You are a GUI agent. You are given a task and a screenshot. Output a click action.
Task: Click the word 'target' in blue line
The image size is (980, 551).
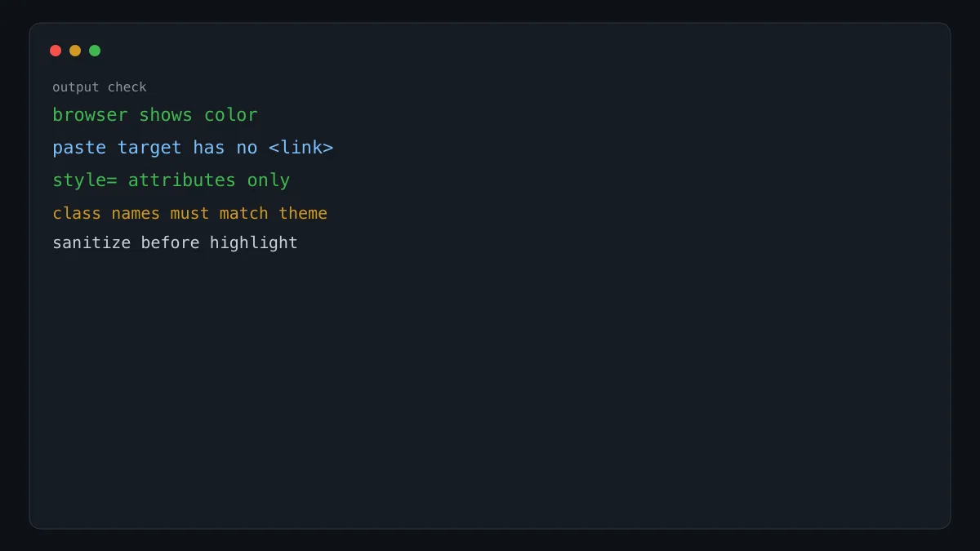click(x=149, y=148)
